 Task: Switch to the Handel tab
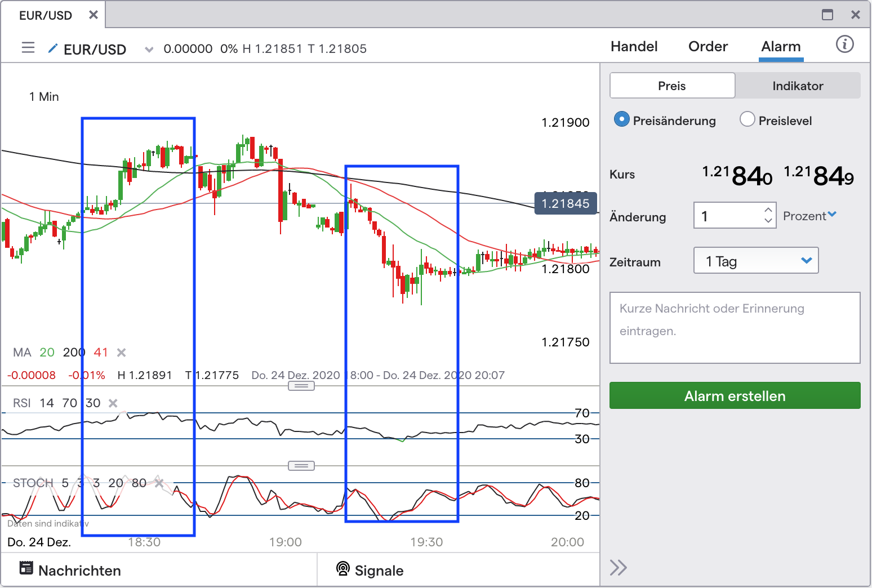click(x=634, y=46)
